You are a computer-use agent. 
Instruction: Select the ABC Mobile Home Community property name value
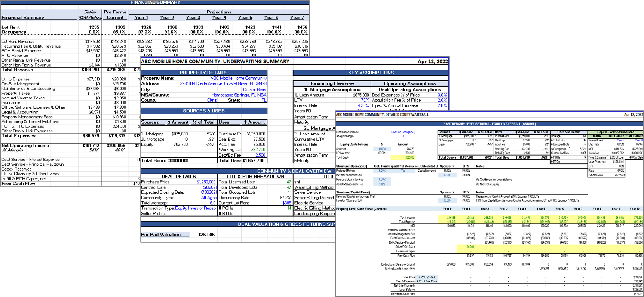(239, 78)
